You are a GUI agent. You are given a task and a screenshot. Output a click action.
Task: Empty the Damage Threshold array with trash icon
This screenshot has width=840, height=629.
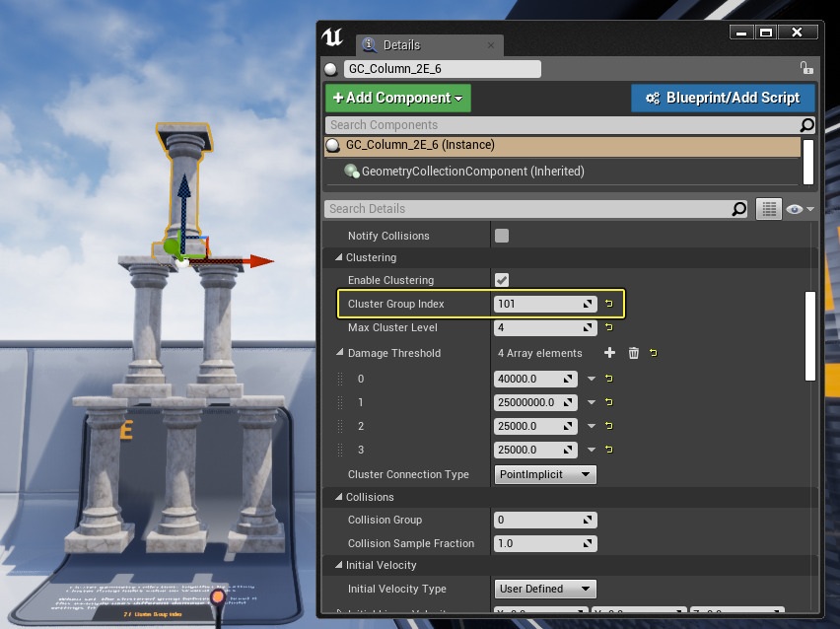click(634, 353)
